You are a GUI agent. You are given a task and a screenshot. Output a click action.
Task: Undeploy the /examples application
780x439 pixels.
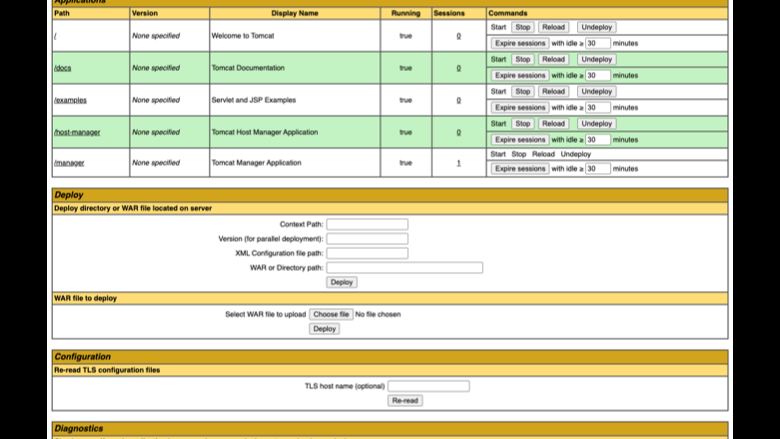coord(596,91)
